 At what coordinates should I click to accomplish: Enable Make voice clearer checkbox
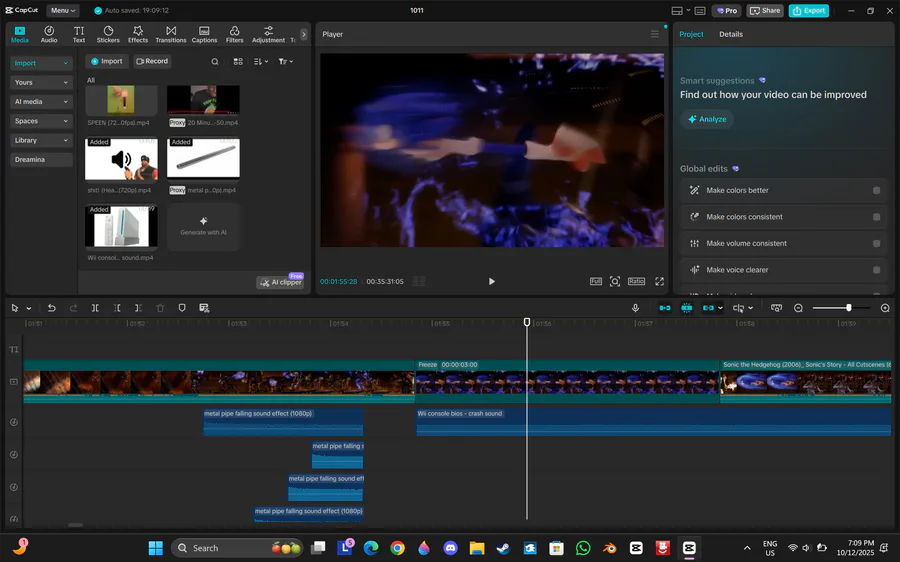point(876,270)
